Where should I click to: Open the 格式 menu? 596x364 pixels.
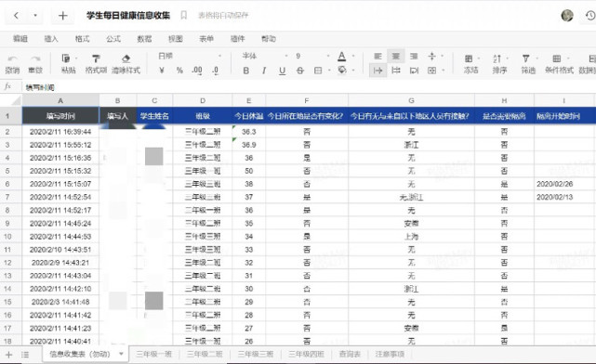[x=82, y=39]
